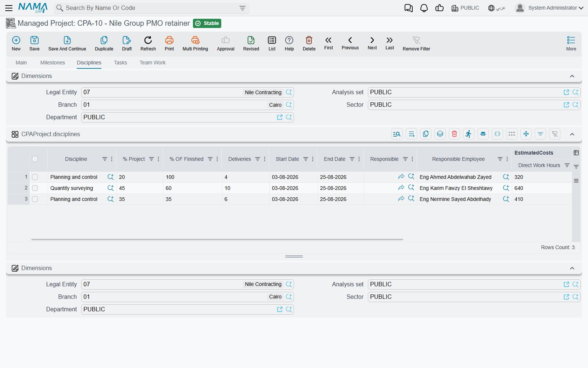Open grid column chooser icon
The image size is (588, 368).
[x=576, y=153]
